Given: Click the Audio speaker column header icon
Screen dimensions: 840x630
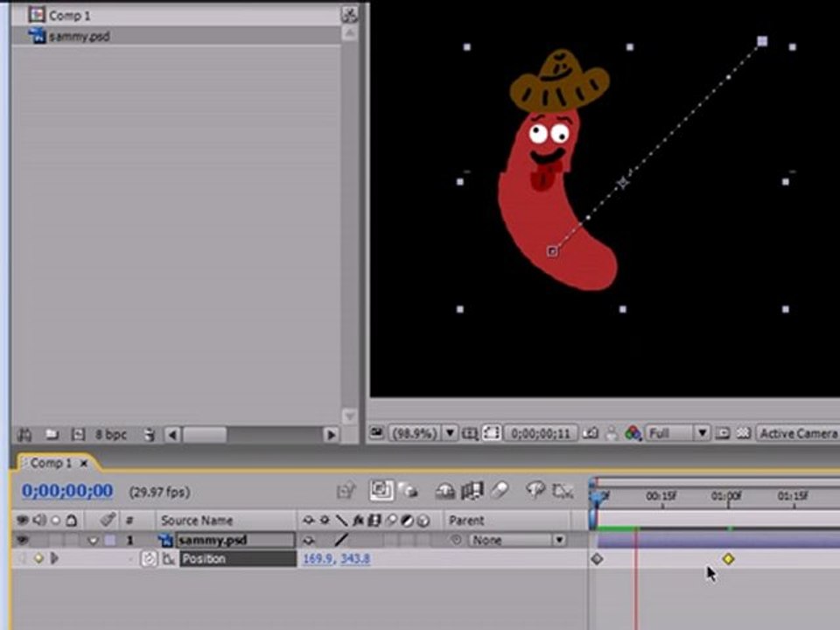Looking at the screenshot, I should click(x=39, y=520).
